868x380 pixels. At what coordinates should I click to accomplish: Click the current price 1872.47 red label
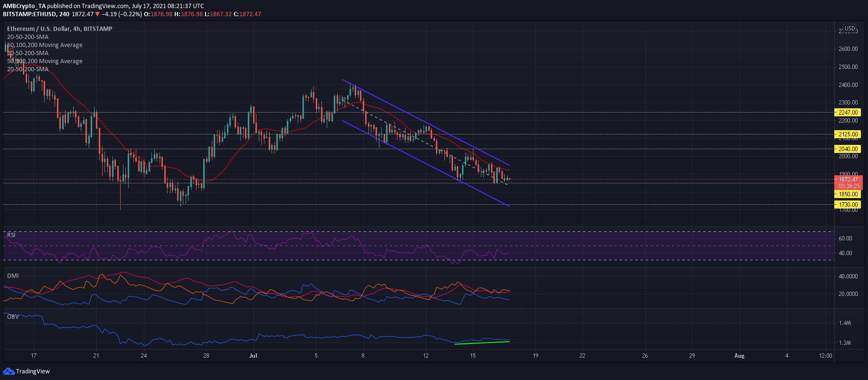(x=848, y=180)
